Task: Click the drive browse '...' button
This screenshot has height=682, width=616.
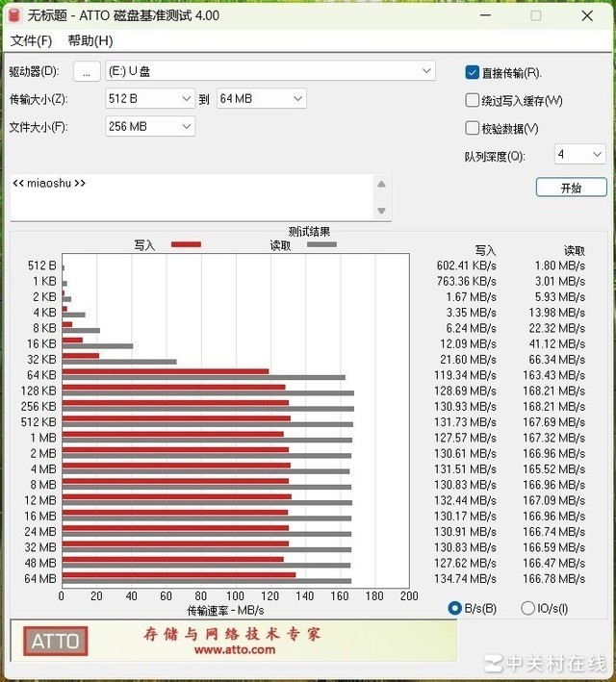Action: (87, 71)
